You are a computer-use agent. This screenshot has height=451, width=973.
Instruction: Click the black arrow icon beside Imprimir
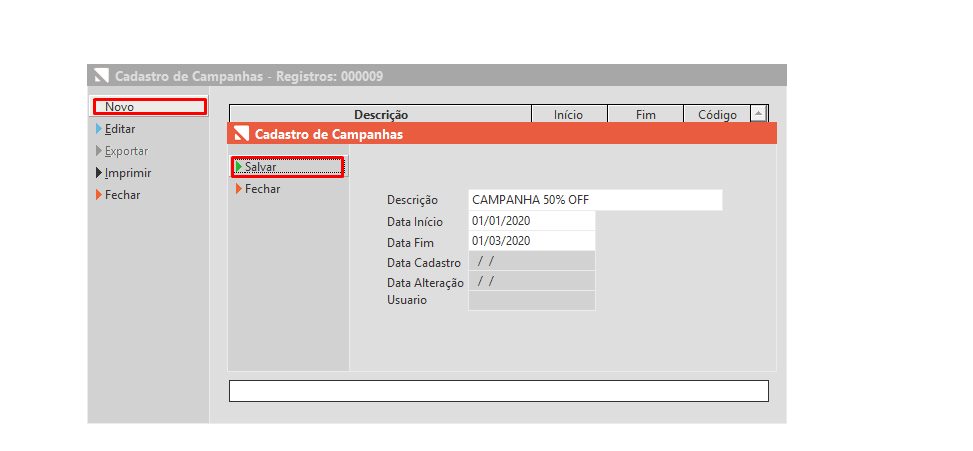99,173
